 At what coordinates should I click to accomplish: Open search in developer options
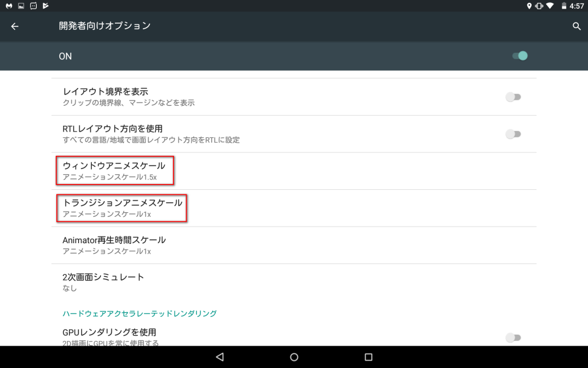pos(577,26)
